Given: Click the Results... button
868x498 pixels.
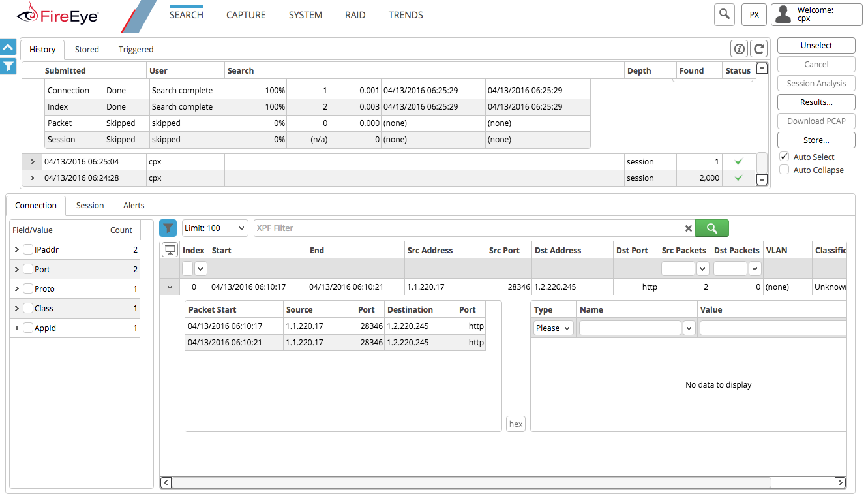Looking at the screenshot, I should (816, 102).
